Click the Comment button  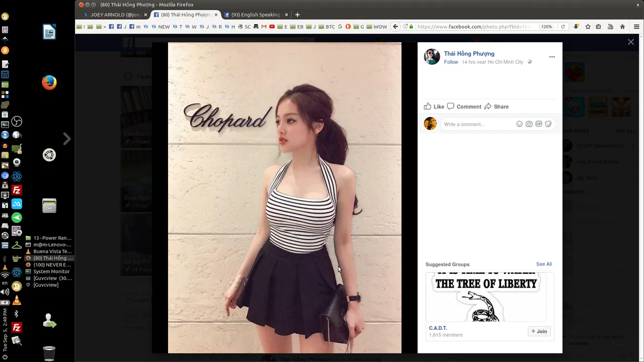point(464,107)
